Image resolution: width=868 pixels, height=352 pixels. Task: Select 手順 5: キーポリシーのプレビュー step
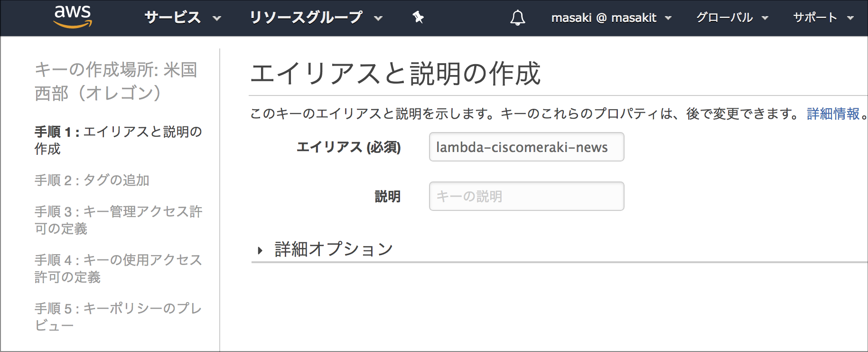118,317
